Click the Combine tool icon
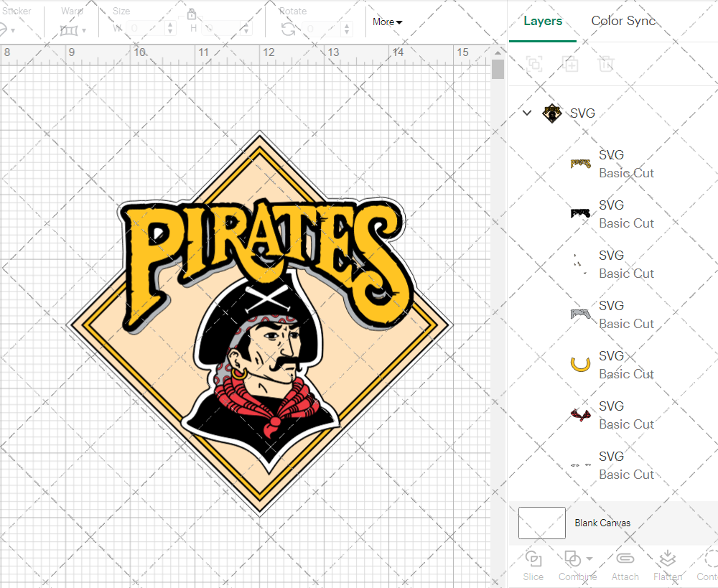This screenshot has height=588, width=718. click(572, 559)
